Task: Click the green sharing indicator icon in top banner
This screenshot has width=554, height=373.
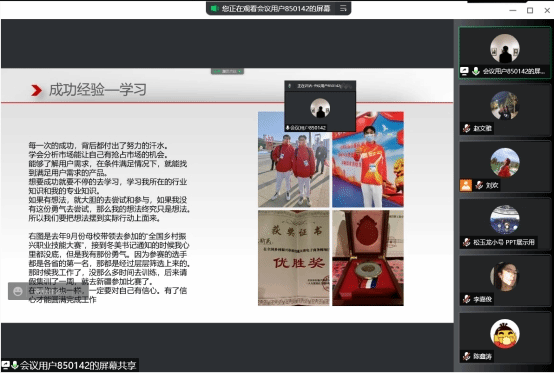Action: click(x=214, y=8)
